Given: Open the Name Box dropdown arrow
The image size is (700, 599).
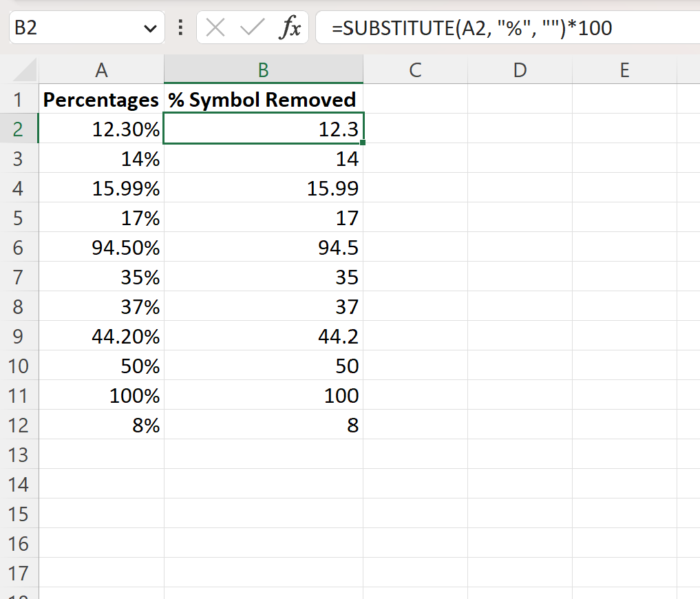Looking at the screenshot, I should tap(150, 28).
